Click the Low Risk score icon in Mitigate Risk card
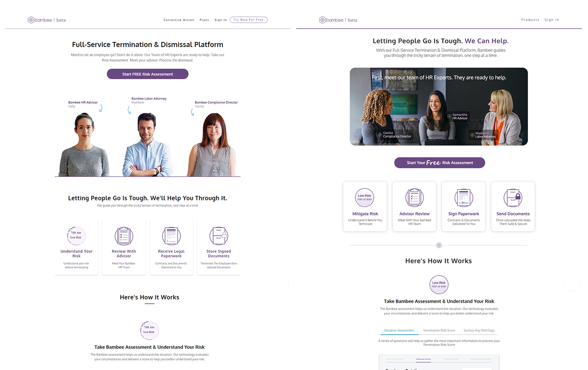 pos(365,198)
